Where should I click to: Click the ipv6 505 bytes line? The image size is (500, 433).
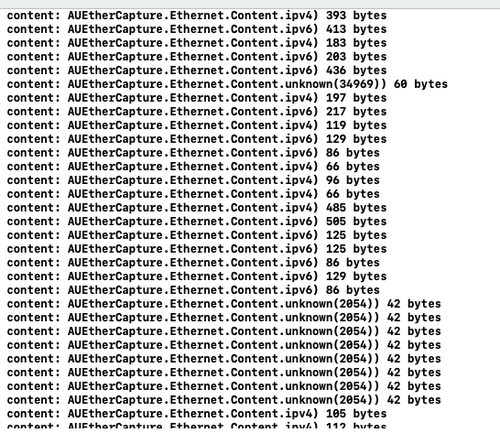click(x=197, y=221)
